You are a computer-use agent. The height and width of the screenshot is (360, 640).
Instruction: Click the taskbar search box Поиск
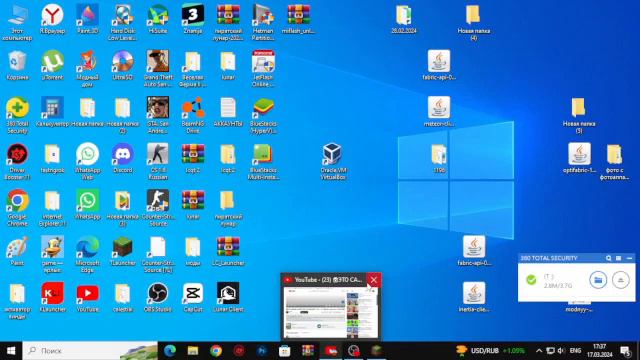(90, 351)
